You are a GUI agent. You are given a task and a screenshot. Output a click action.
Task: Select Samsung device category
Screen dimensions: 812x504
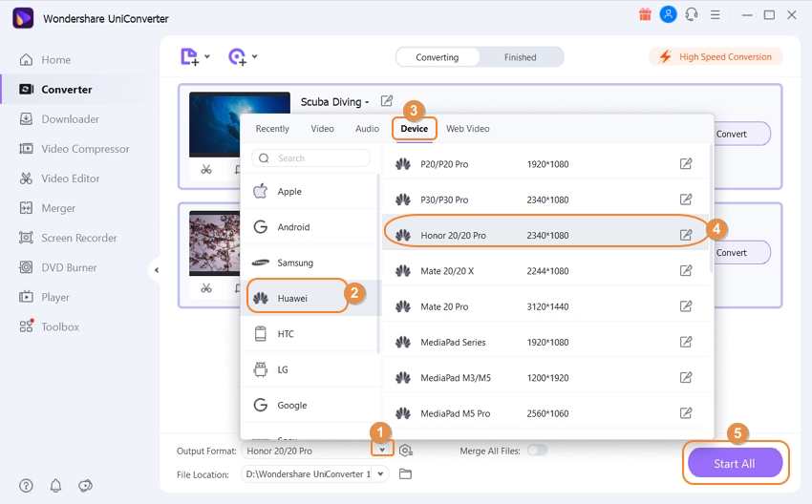310,262
